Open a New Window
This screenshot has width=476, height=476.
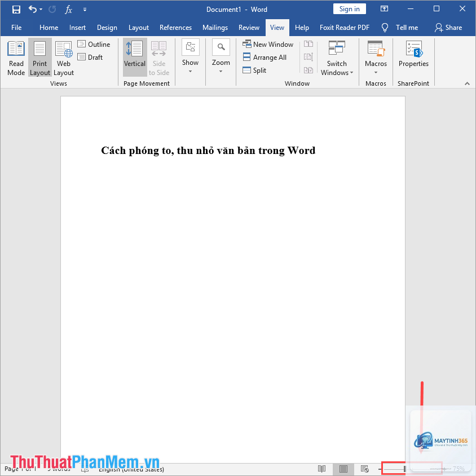coord(268,45)
